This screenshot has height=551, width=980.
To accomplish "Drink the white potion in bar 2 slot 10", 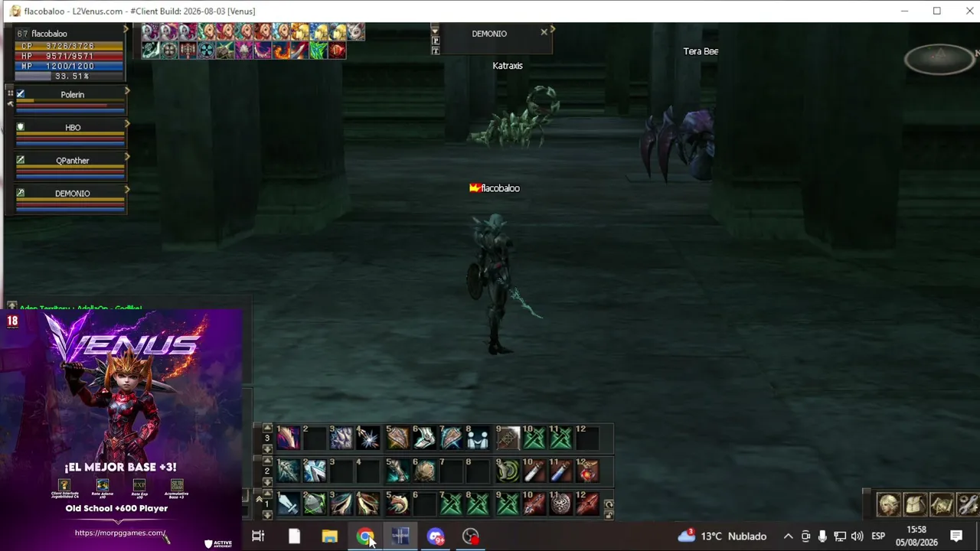I will click(534, 471).
